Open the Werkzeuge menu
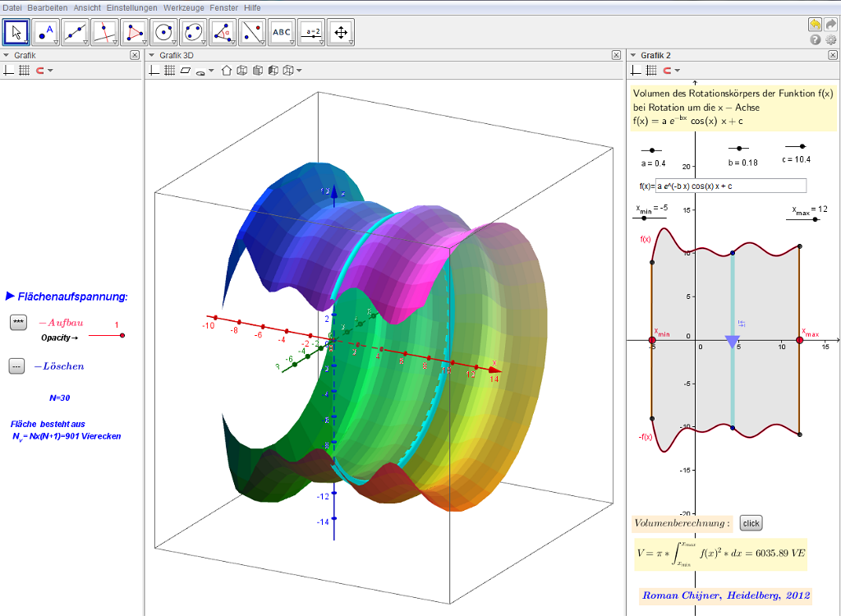Image resolution: width=841 pixels, height=616 pixels. coord(184,7)
